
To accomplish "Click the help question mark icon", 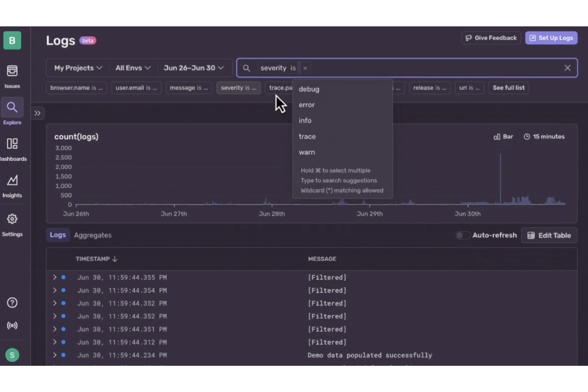I will point(12,303).
